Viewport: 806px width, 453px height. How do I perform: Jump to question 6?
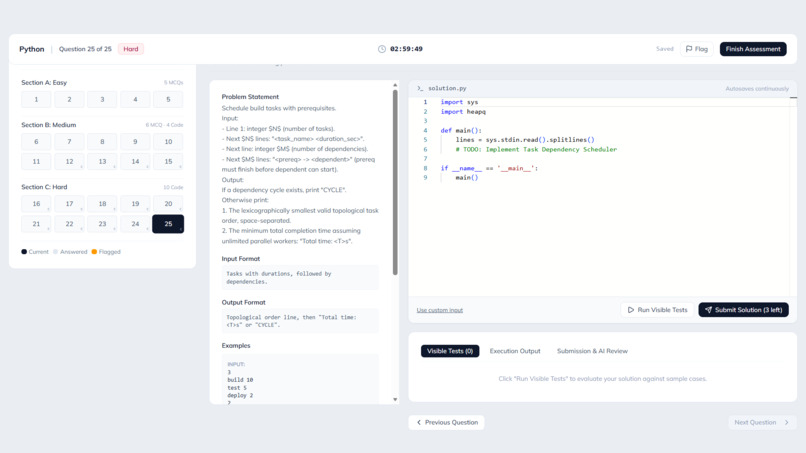pyautogui.click(x=36, y=141)
